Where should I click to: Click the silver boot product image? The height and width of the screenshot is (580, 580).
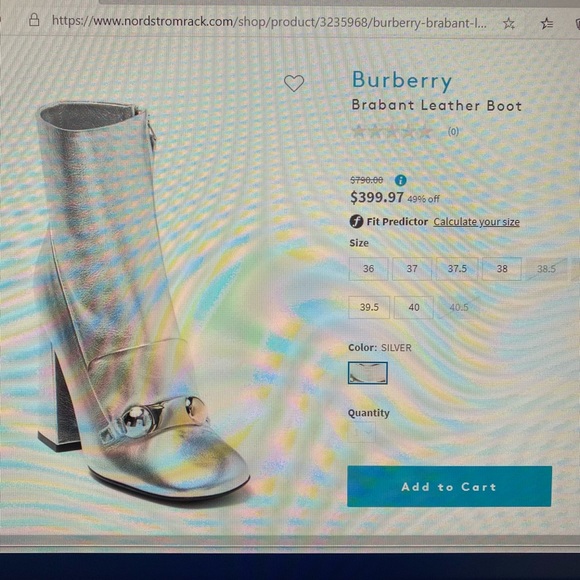[x=142, y=300]
